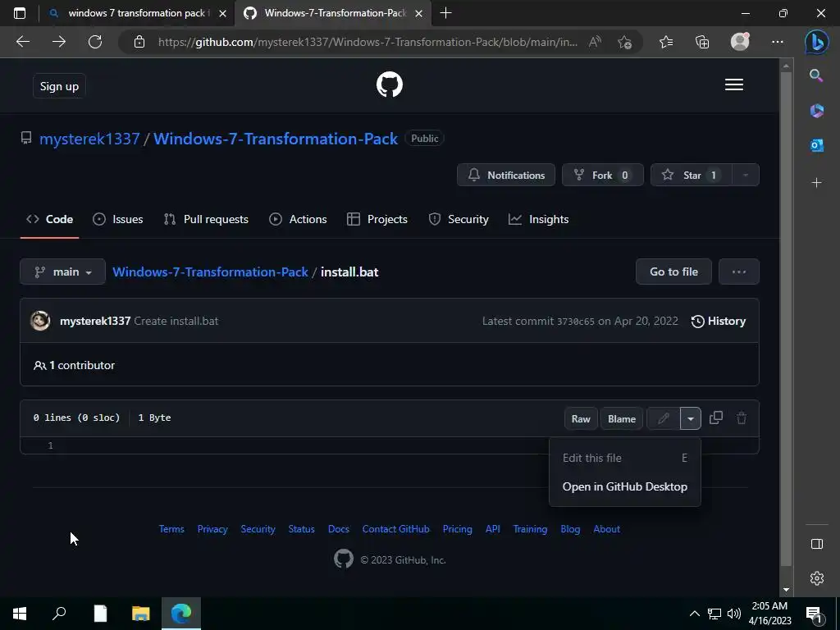Switch to windows 7 transformation pack tab
This screenshot has width=840, height=630.
137,13
